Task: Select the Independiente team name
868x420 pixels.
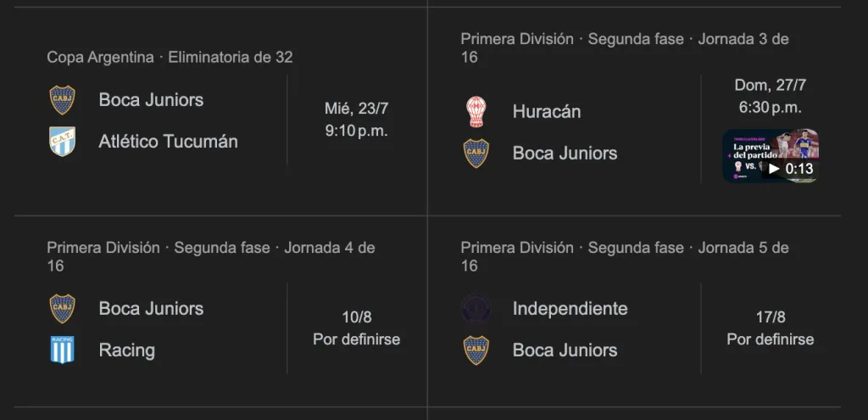Action: 570,309
